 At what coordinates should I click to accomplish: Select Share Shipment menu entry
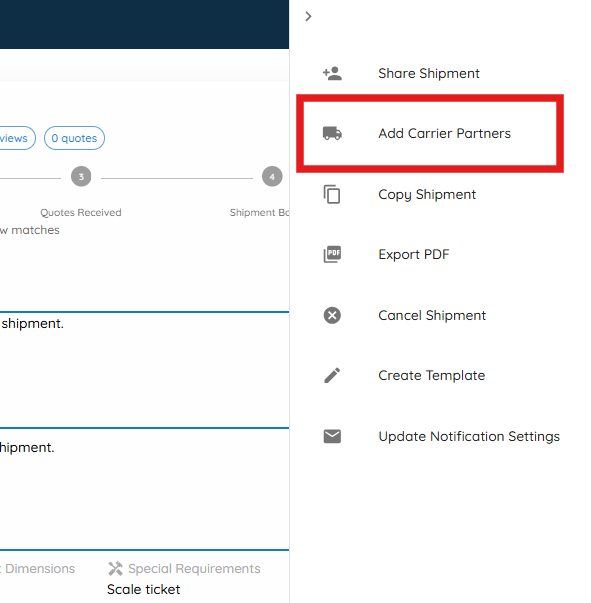coord(429,73)
